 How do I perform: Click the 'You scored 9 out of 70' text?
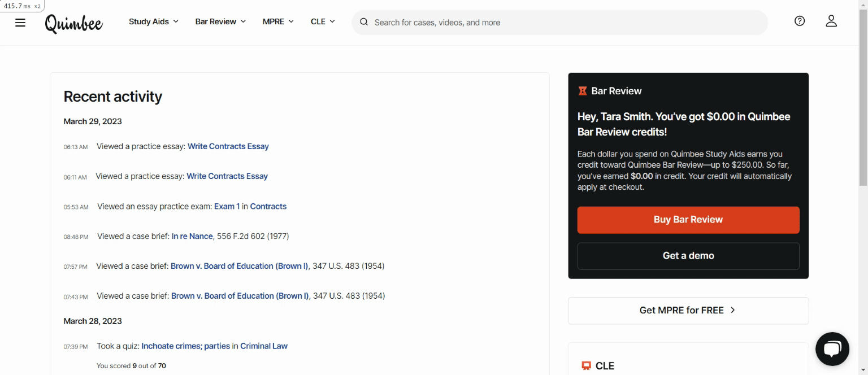coord(131,366)
